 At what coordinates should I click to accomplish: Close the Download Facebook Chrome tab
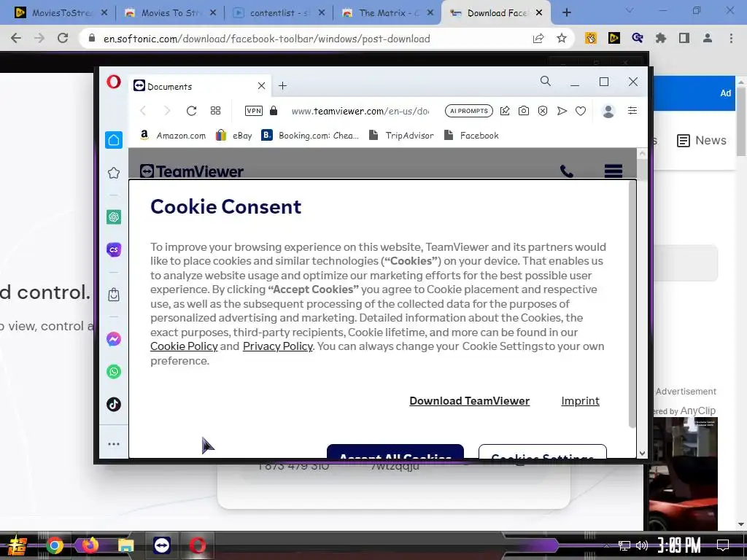coord(539,13)
